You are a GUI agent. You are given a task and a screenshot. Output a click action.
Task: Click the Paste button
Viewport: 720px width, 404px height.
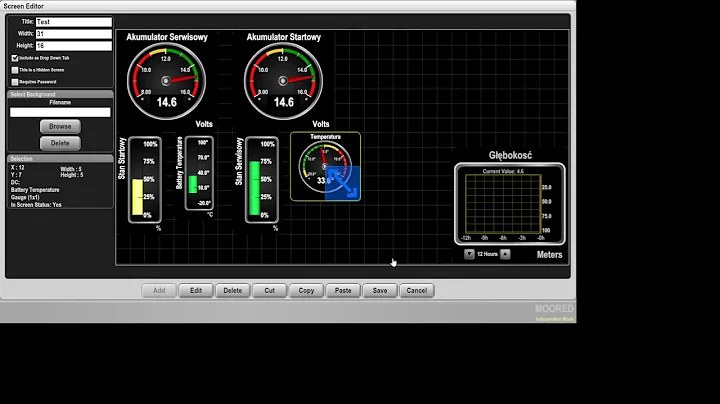click(x=343, y=291)
